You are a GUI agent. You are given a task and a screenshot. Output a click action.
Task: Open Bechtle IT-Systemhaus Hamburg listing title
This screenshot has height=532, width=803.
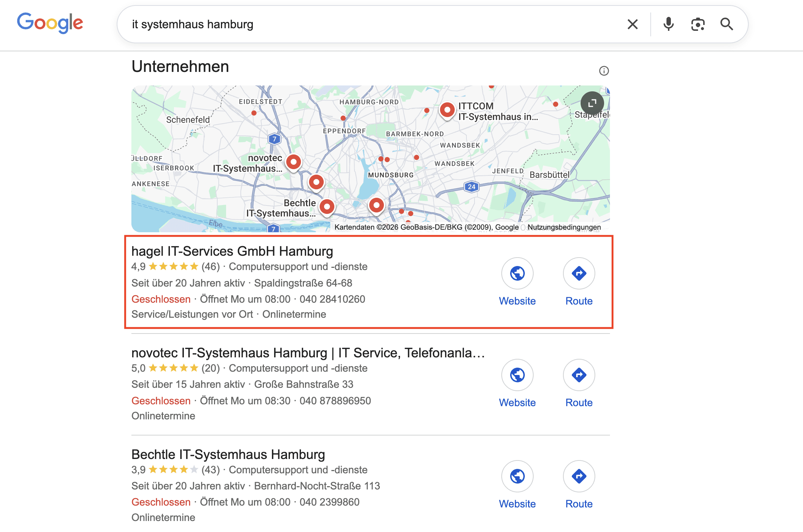tap(228, 455)
